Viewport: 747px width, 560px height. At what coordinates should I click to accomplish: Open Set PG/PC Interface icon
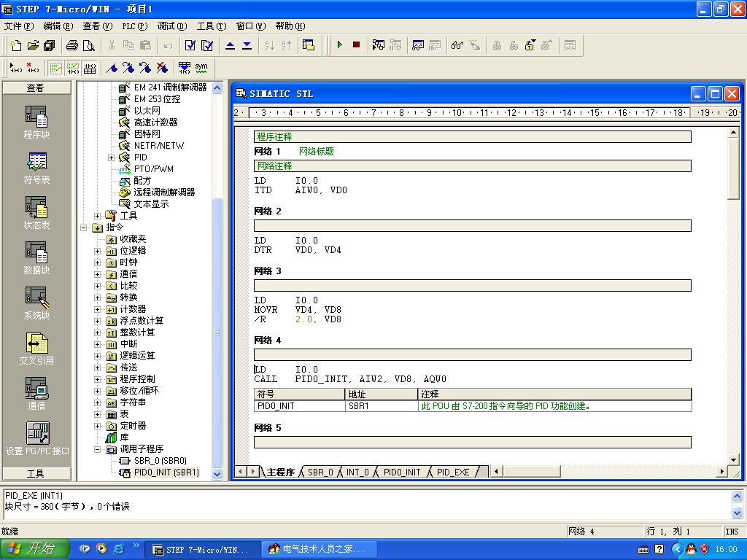[x=37, y=439]
